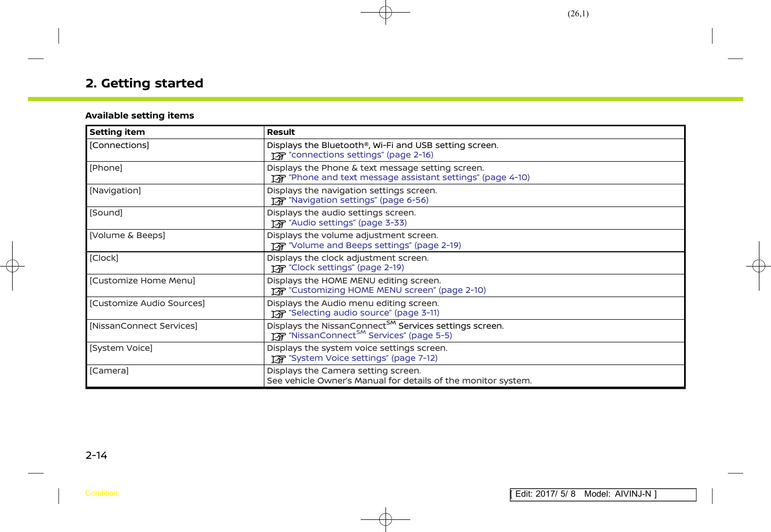Image resolution: width=771 pixels, height=532 pixels.
Task: Click the pointing-hand icon beside Navigation settings reference
Action: click(278, 201)
